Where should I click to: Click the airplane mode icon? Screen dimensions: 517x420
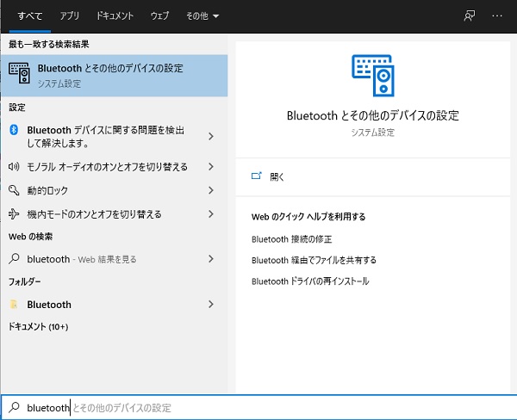click(14, 214)
